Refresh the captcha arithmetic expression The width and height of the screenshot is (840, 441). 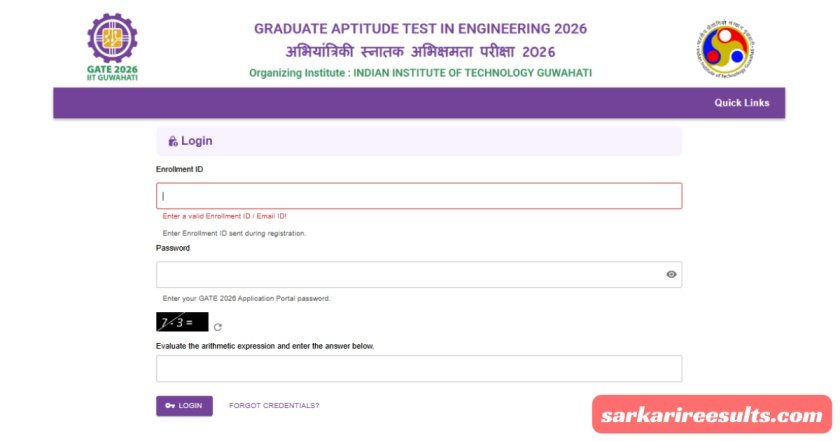coord(218,326)
